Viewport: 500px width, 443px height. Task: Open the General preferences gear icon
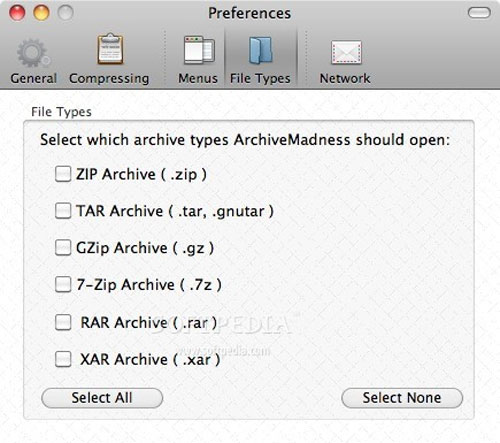(33, 52)
